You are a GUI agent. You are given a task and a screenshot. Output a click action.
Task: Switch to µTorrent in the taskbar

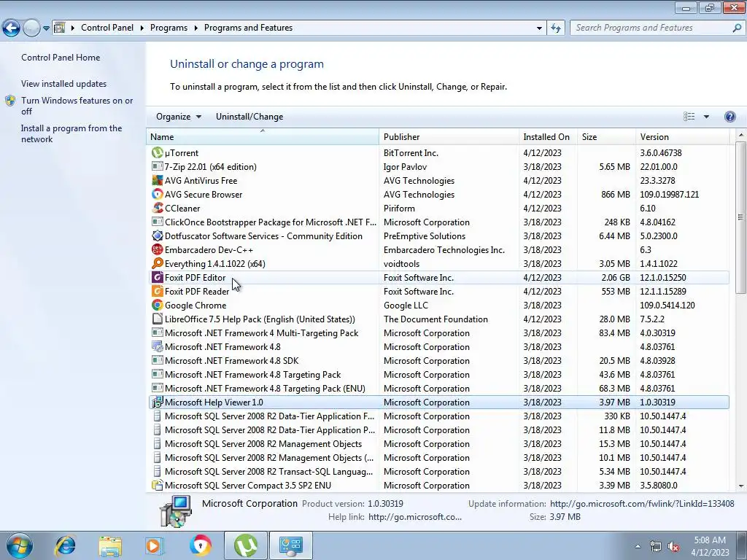[x=245, y=545]
